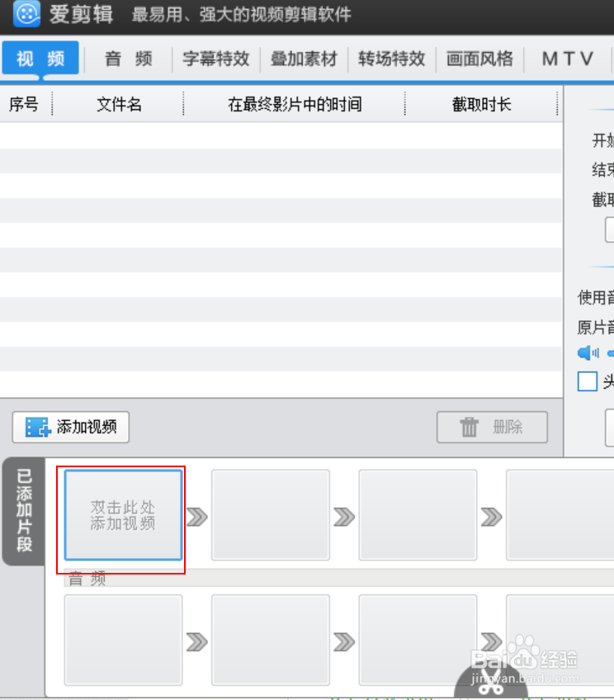Screen dimensions: 614x700
Task: Click the 音频 section label bar
Action: coord(339,578)
